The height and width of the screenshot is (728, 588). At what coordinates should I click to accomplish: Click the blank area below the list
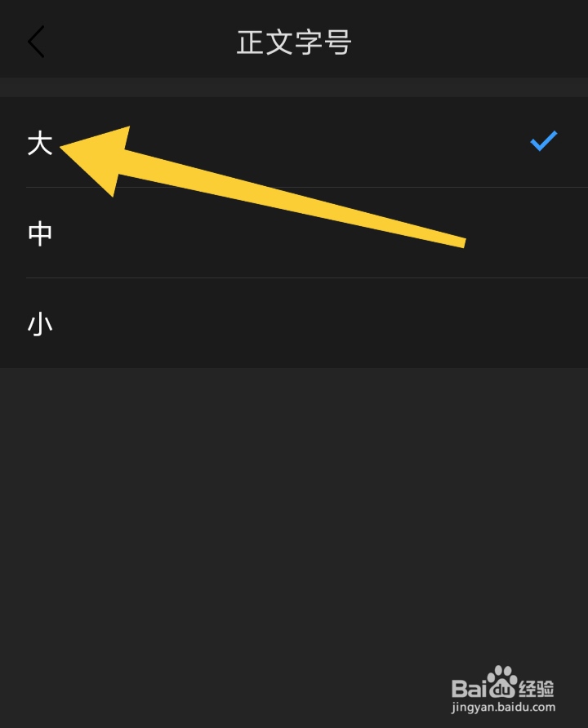(294, 511)
